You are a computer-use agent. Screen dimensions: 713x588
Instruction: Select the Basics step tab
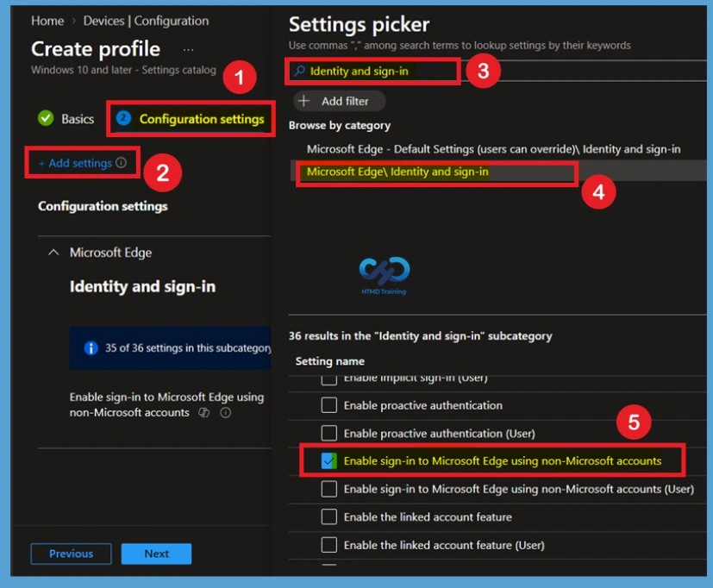78,119
